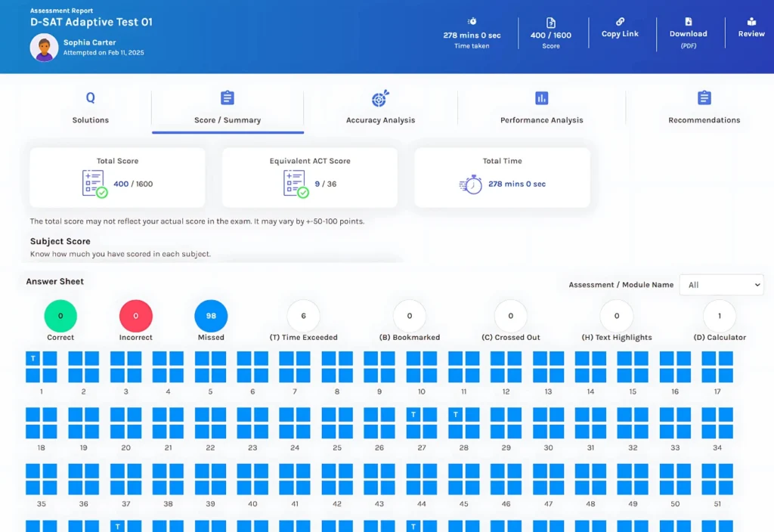This screenshot has width=774, height=532.
Task: Click the Total Time stopwatch icon
Action: tap(470, 184)
